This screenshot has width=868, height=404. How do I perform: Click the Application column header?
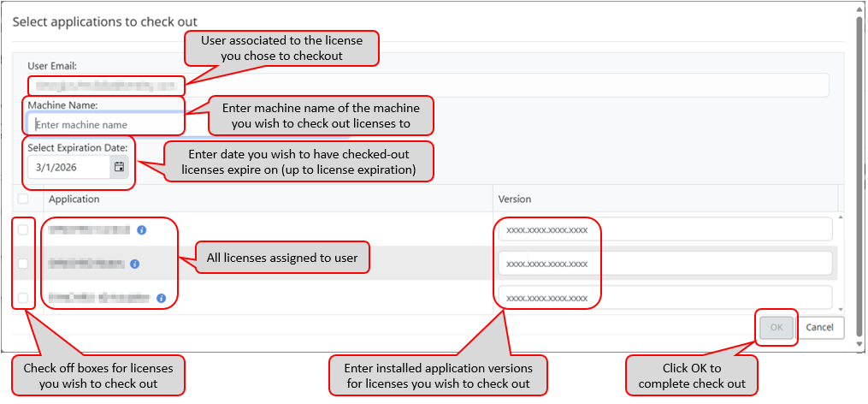click(74, 199)
